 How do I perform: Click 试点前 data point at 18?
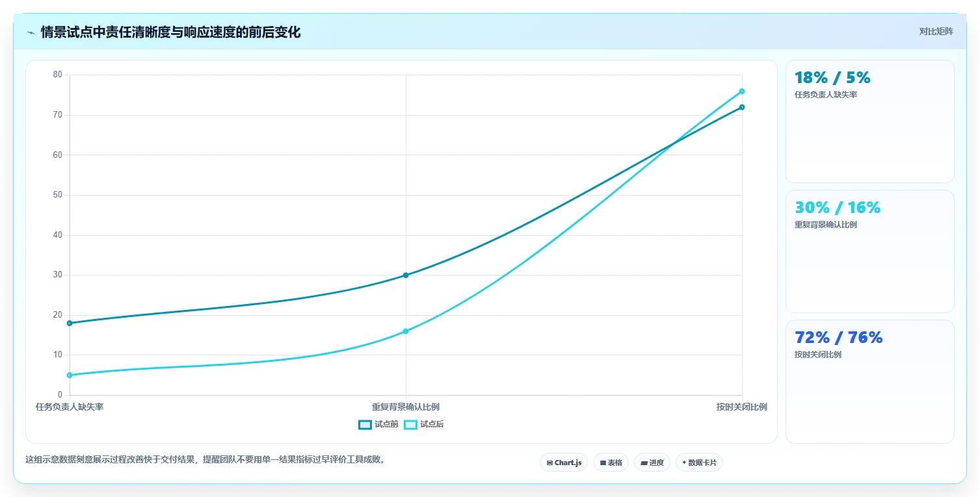(x=70, y=323)
